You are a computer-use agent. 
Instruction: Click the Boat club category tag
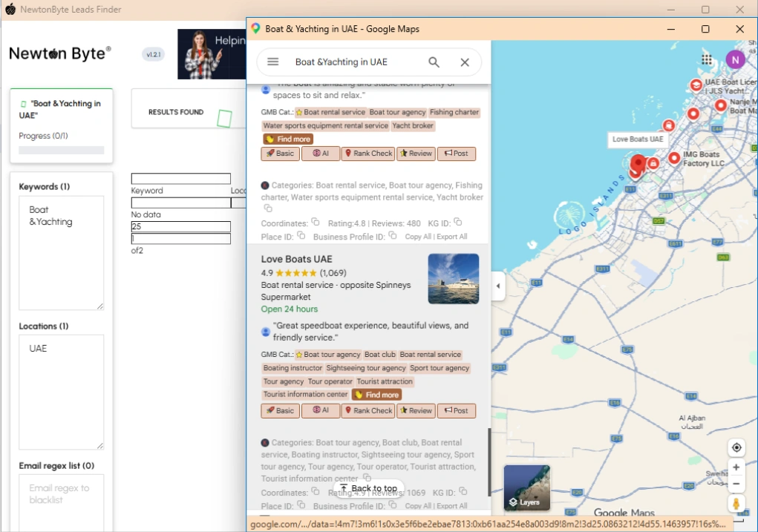pos(380,355)
